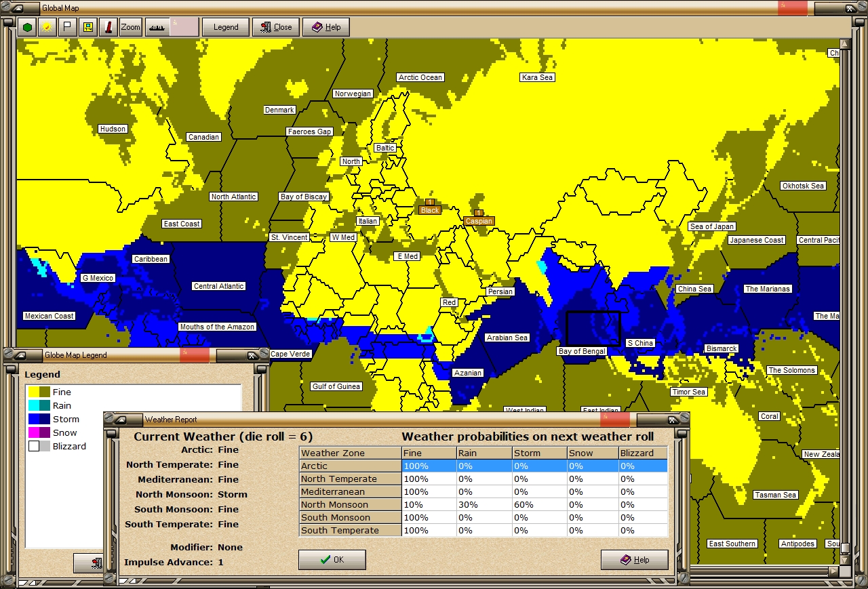Click the yellow map toolbar icon
The image size is (868, 589).
pyautogui.click(x=87, y=27)
